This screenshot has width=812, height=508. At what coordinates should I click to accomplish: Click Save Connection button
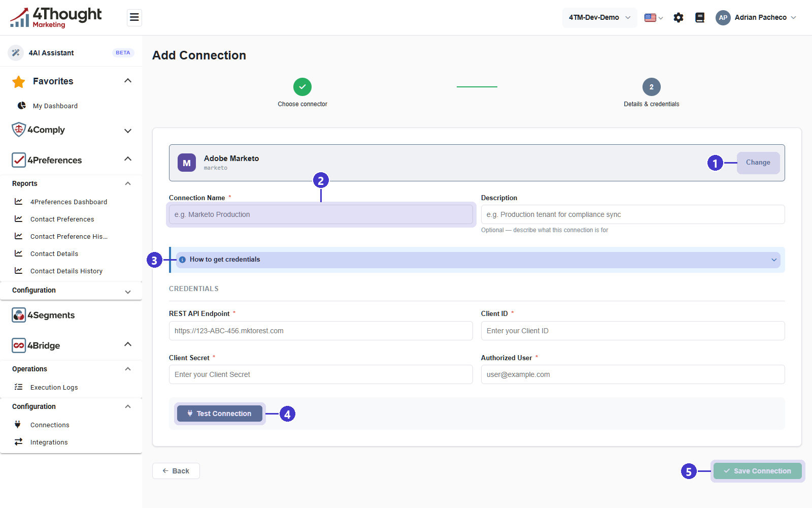point(758,471)
